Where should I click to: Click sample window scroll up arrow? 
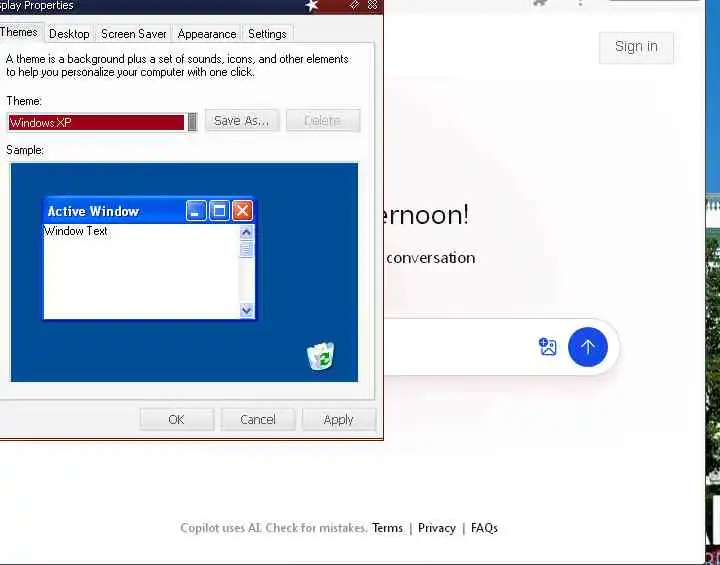(x=246, y=232)
